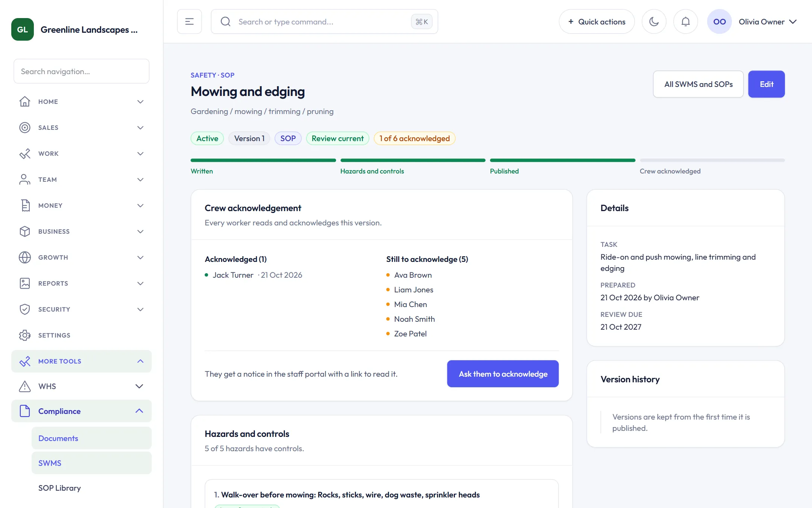Click the Business cube icon
Screen dimensions: 812x508
(25, 231)
